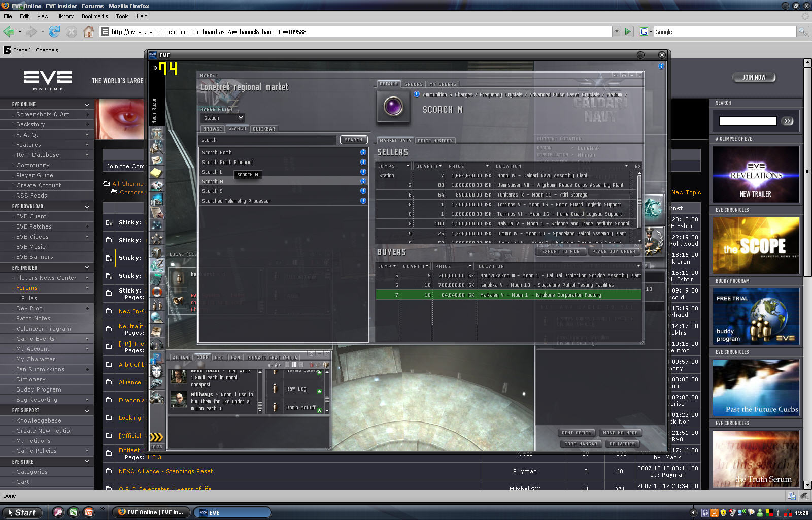
Task: Click the orange lifebuoy help icon
Action: click(x=157, y=291)
